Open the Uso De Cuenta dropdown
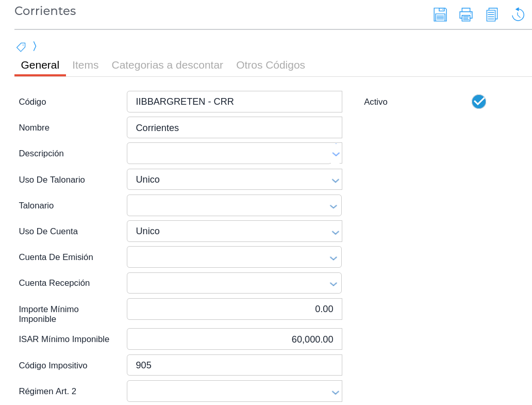 (x=335, y=232)
